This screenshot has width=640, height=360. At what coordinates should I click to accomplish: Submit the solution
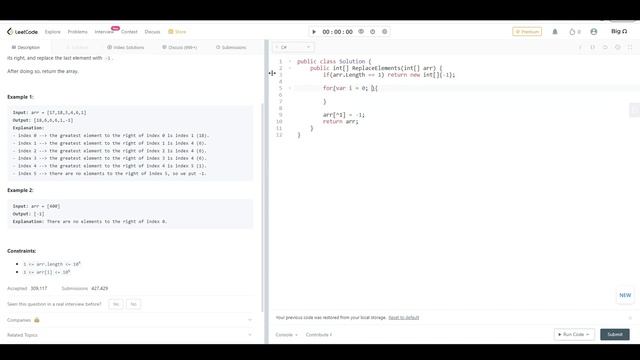coord(615,334)
